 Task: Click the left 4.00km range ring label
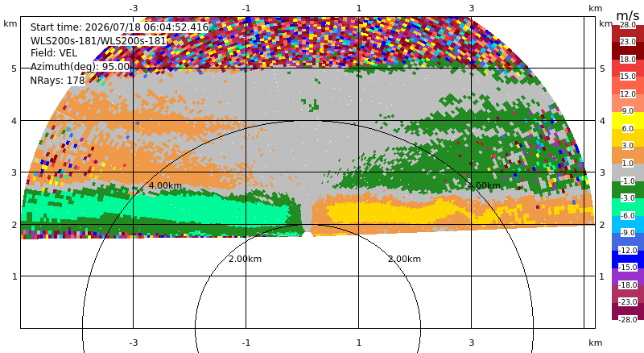[165, 185]
